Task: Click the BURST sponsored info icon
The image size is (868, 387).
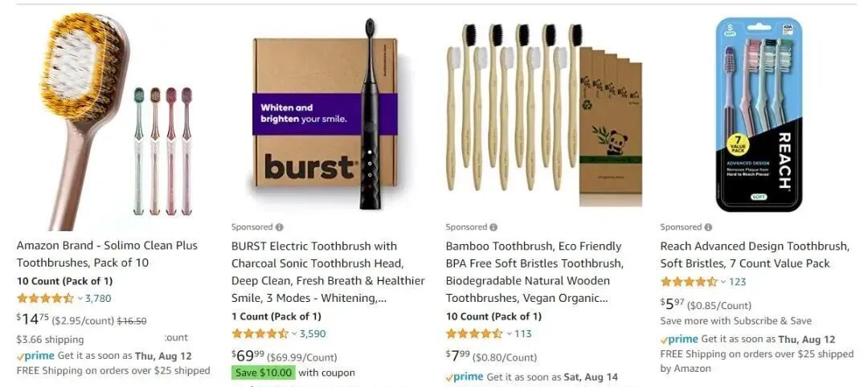Action: (280, 227)
